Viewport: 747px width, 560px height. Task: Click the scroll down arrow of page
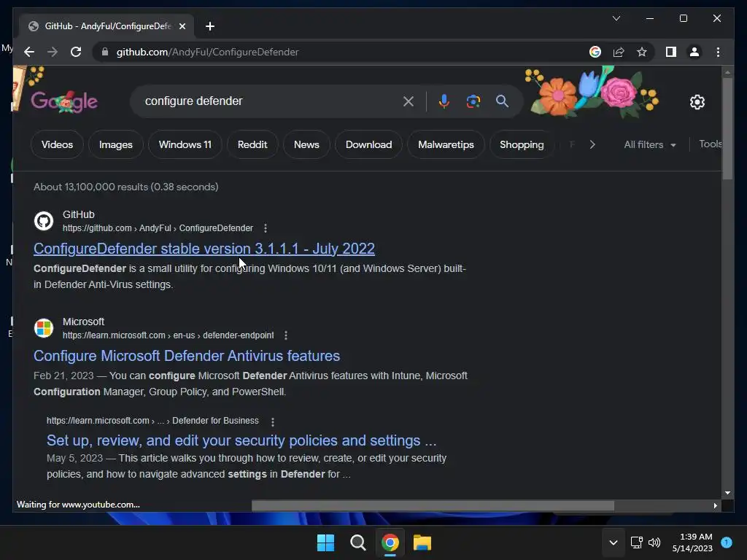pos(727,493)
